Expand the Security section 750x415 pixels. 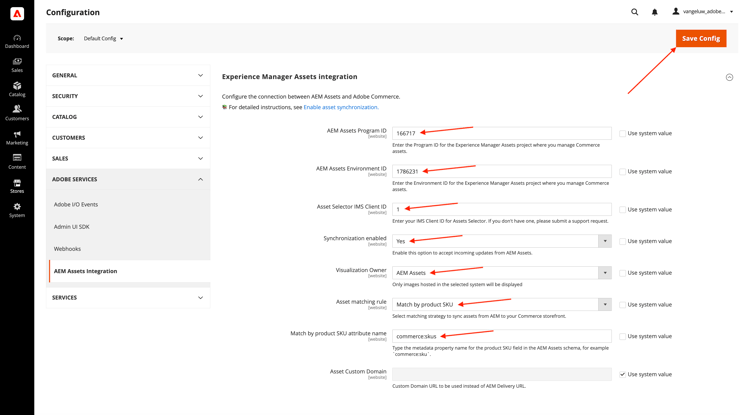pyautogui.click(x=128, y=96)
